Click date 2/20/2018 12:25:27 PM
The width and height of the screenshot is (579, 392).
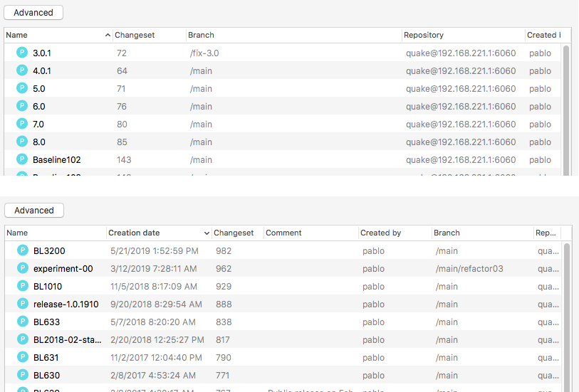[x=157, y=339]
